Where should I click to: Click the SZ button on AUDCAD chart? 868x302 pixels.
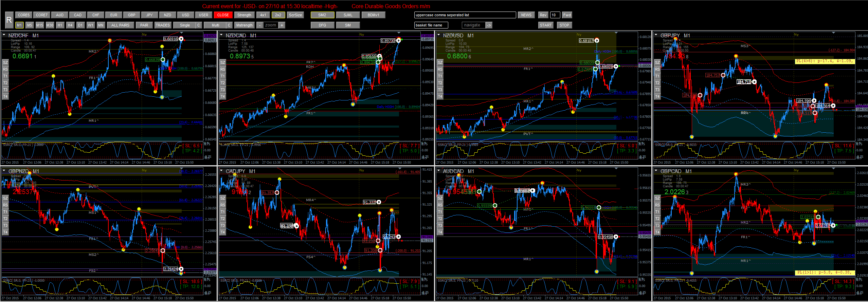pyautogui.click(x=440, y=198)
